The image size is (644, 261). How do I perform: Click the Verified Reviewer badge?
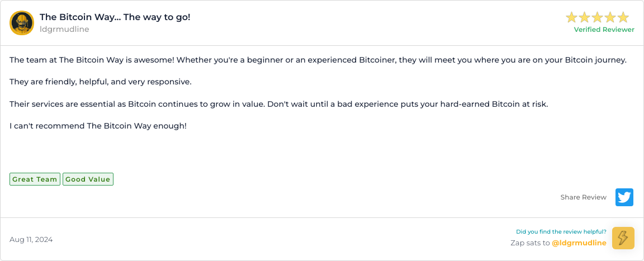click(604, 30)
